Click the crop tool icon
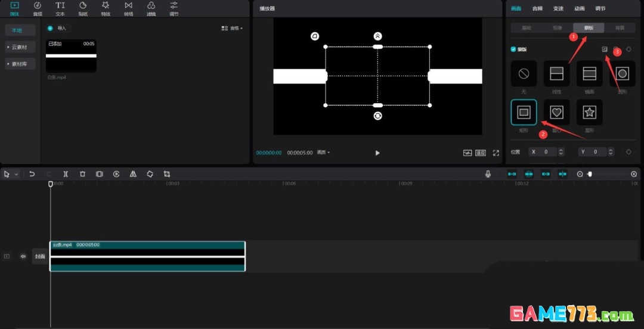The width and height of the screenshot is (644, 329). pos(167,174)
